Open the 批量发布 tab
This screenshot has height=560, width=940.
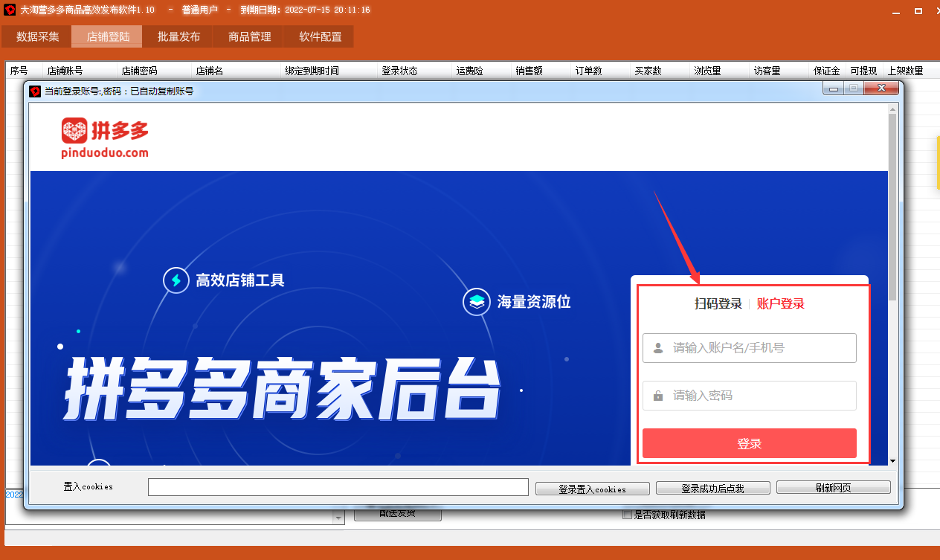178,36
